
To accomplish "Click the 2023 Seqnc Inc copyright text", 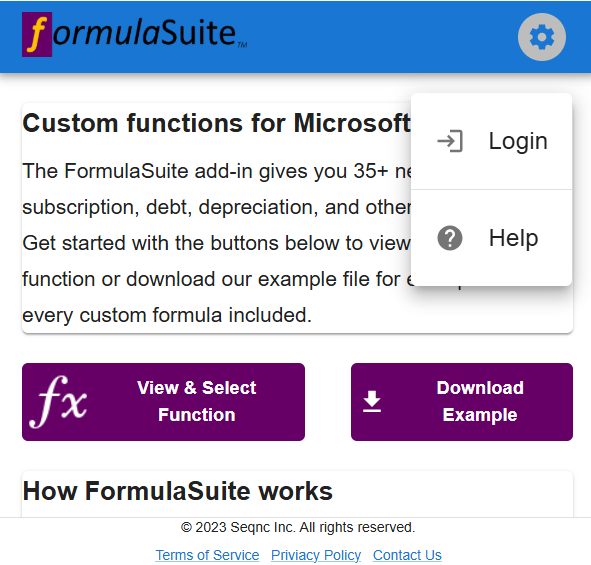I will (x=298, y=527).
